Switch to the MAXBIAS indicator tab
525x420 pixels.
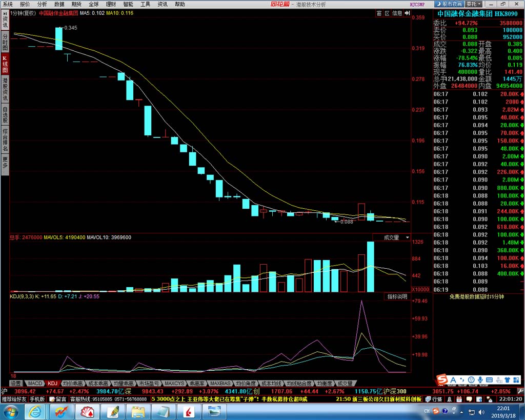[x=220, y=383]
